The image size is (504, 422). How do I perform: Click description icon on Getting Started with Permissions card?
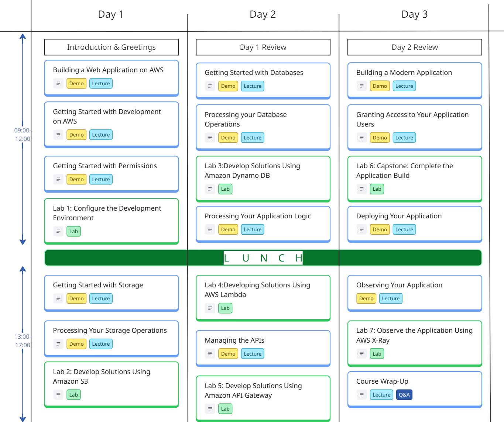click(58, 180)
